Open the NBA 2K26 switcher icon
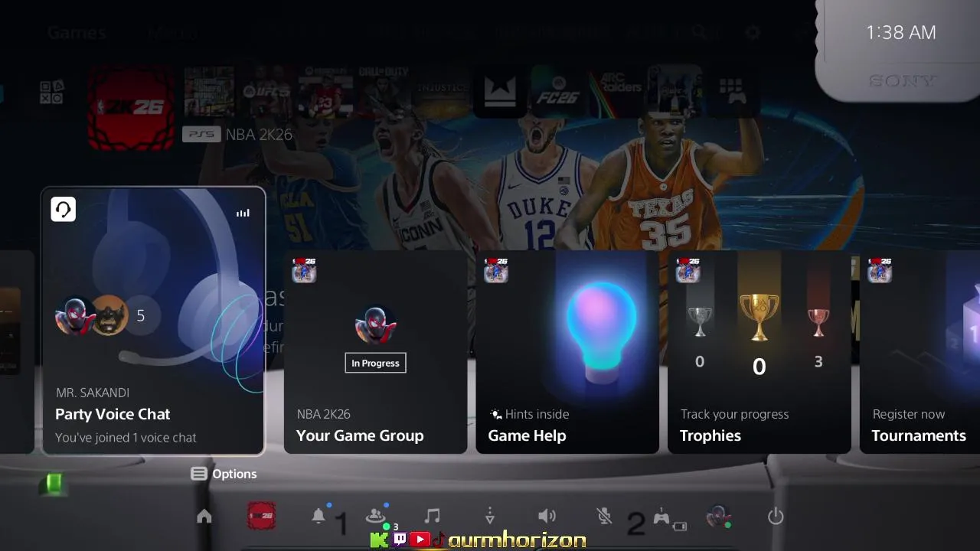 [x=261, y=517]
